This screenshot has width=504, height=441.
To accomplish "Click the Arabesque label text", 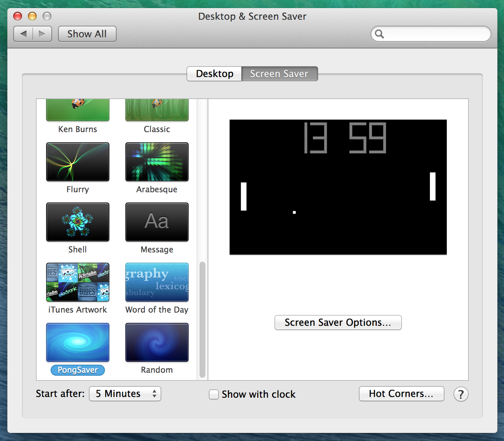I will (157, 189).
